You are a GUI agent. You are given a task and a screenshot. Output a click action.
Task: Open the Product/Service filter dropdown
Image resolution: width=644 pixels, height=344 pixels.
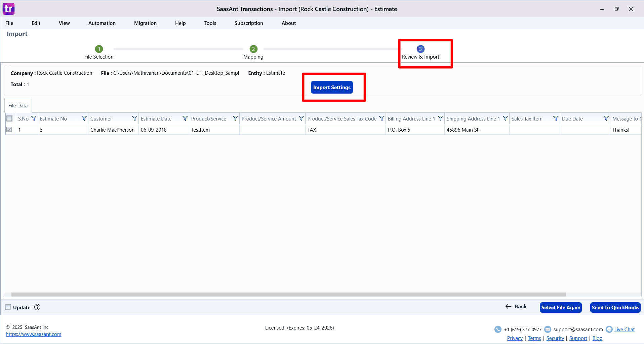tap(235, 118)
